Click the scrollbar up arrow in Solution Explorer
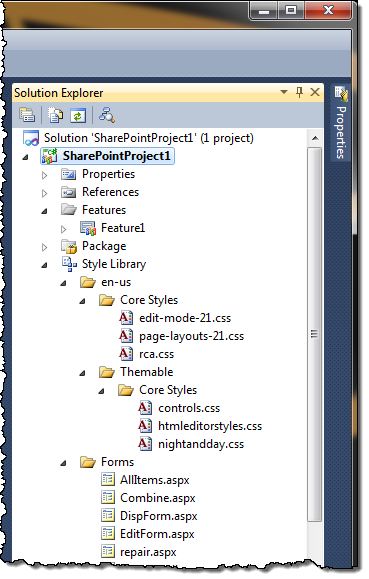 (x=315, y=138)
